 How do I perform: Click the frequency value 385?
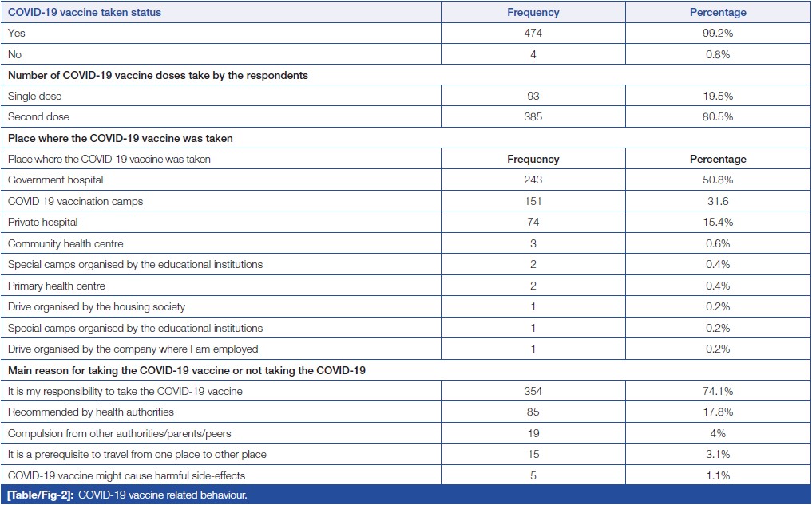(x=533, y=117)
